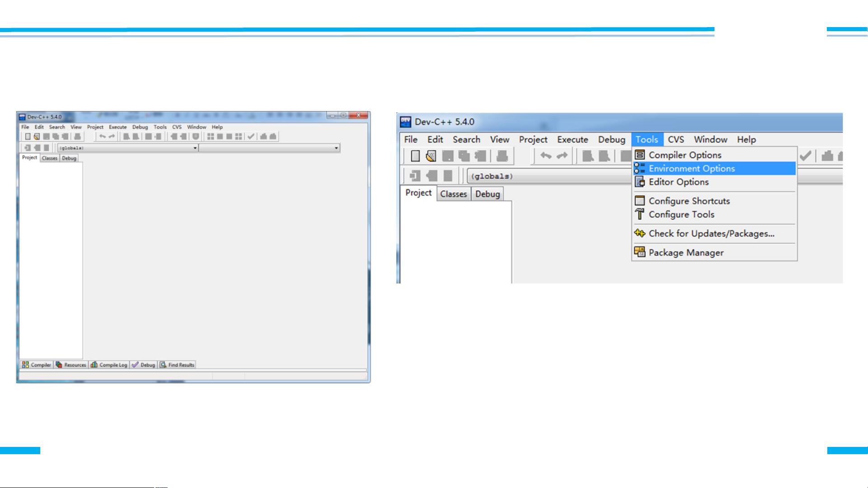The width and height of the screenshot is (868, 488).
Task: Show the Find Results tab
Action: coord(177,365)
